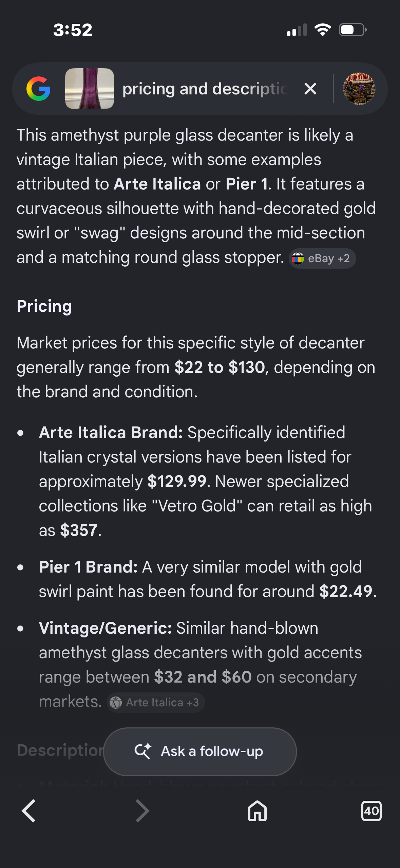Clear the search query with X
400x868 pixels.
point(310,89)
